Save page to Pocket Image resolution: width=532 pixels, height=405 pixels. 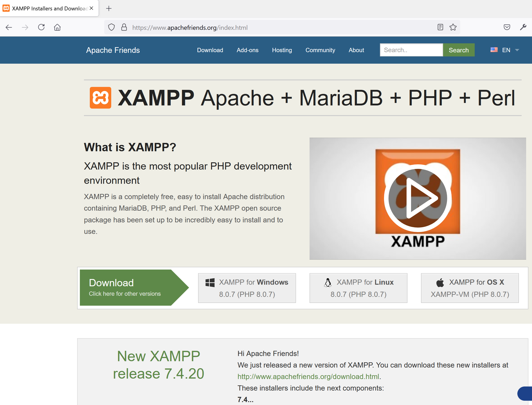507,27
